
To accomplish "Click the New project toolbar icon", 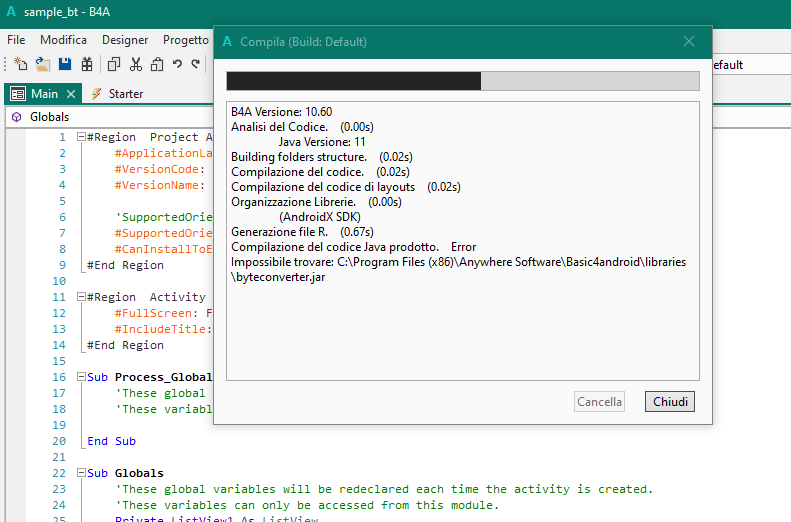I will [x=20, y=64].
